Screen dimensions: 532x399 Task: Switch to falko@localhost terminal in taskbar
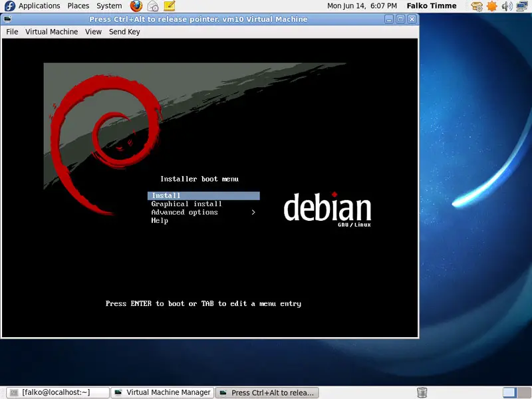(x=58, y=392)
